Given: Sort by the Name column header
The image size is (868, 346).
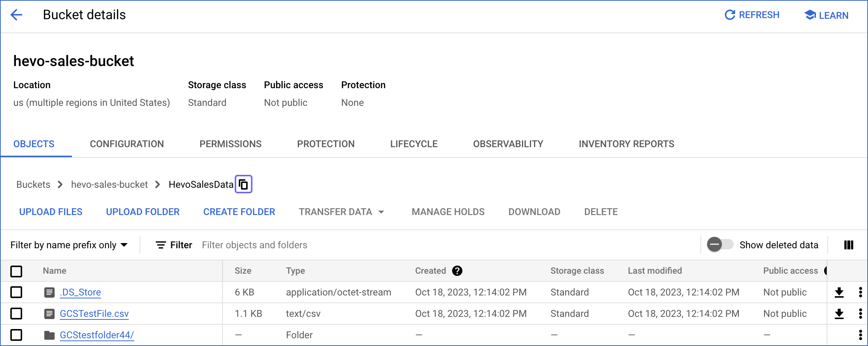Looking at the screenshot, I should (x=55, y=271).
